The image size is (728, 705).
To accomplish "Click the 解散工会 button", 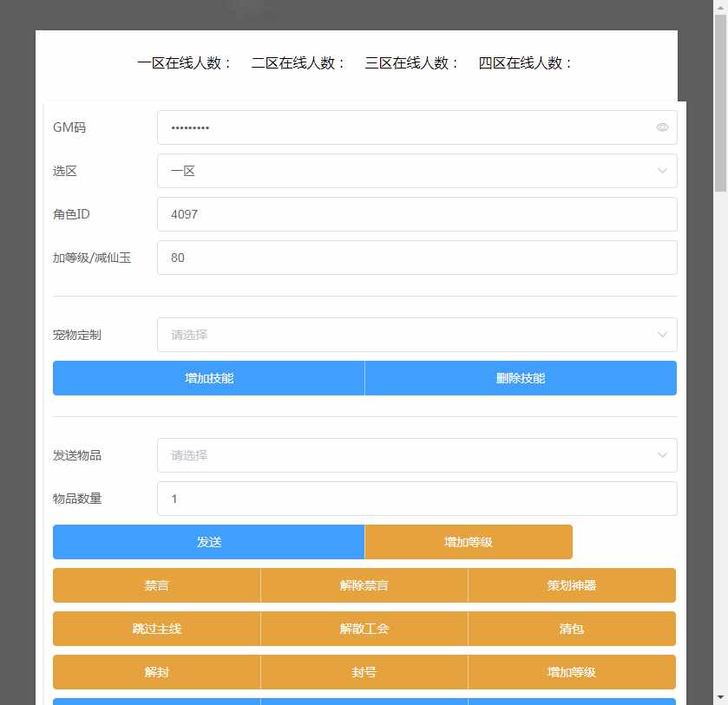I will [364, 629].
